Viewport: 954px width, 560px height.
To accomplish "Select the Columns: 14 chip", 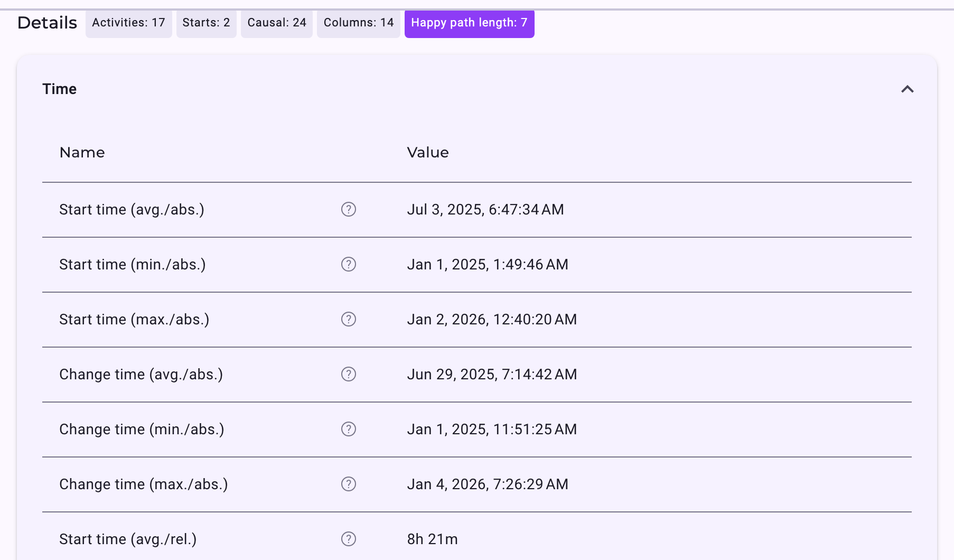I will tap(359, 23).
